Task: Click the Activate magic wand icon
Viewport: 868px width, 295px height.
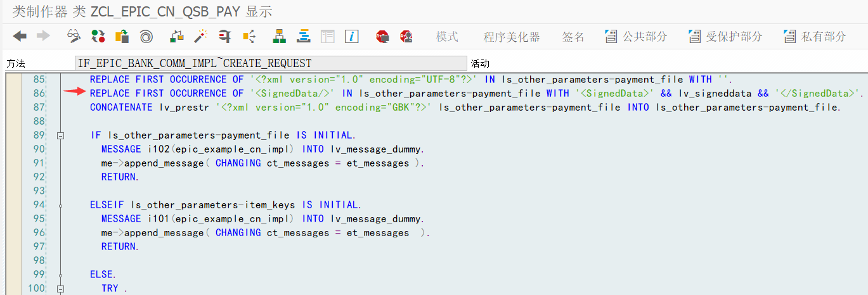Action: 201,37
